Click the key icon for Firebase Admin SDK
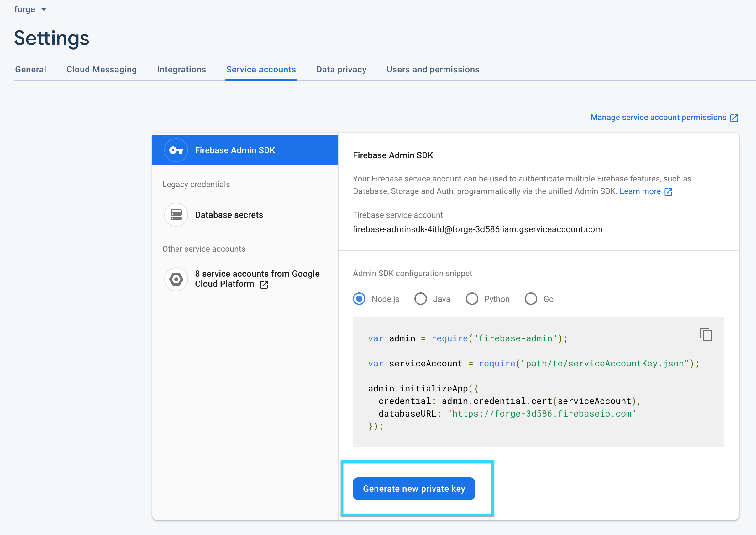Image resolution: width=756 pixels, height=535 pixels. tap(176, 150)
